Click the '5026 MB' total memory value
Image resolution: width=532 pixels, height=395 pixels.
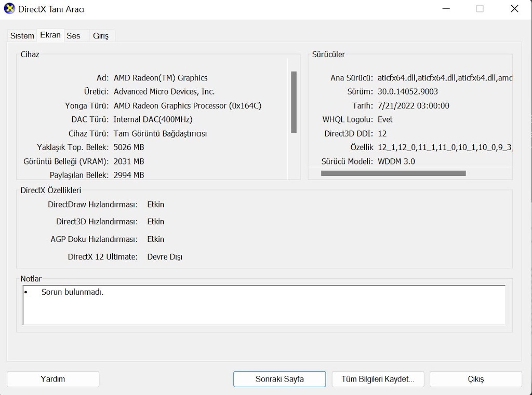(x=129, y=147)
